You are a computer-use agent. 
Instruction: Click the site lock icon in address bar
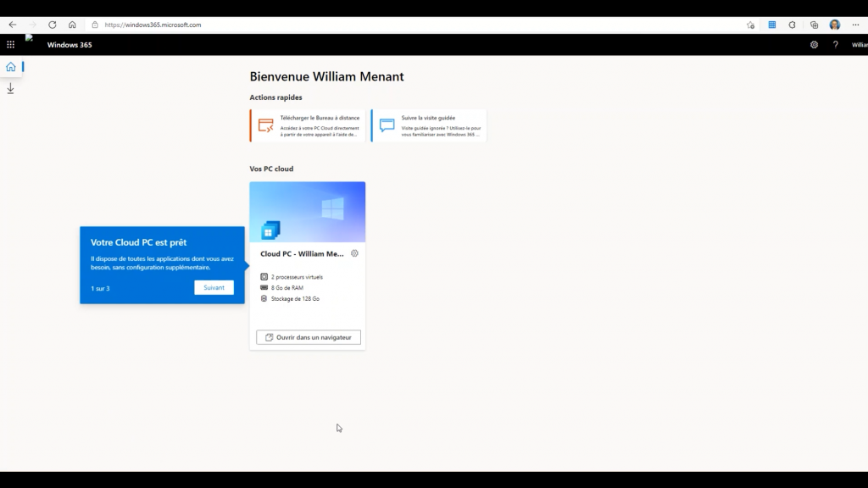tap(95, 25)
